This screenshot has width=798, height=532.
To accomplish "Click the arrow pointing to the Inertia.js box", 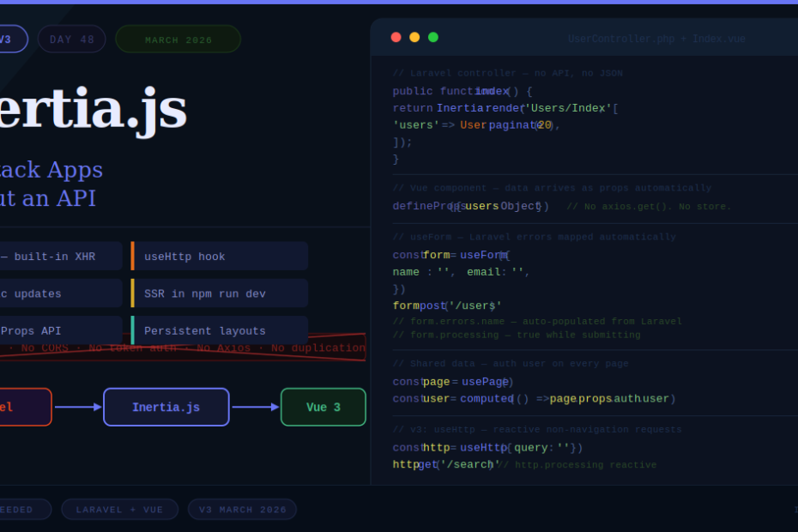I will pos(78,407).
